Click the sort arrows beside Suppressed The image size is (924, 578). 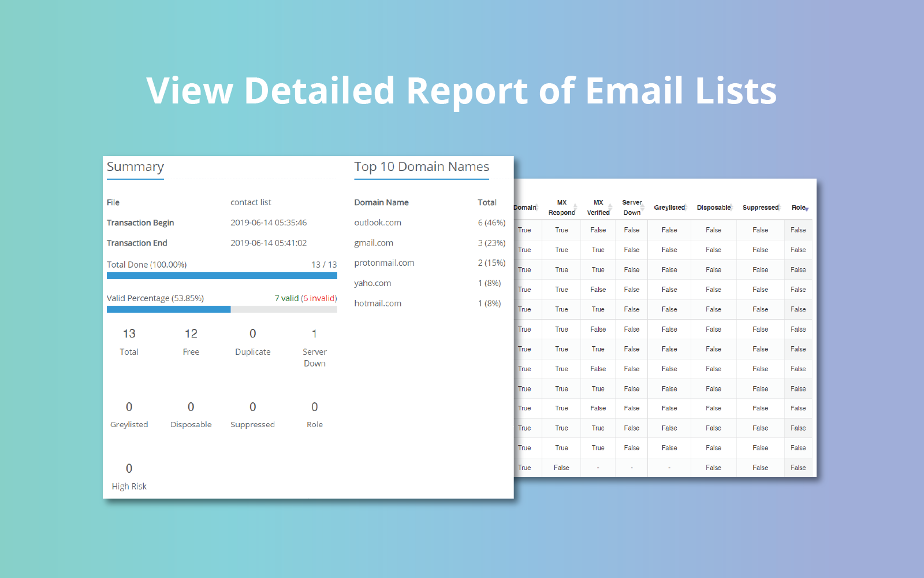coord(780,208)
